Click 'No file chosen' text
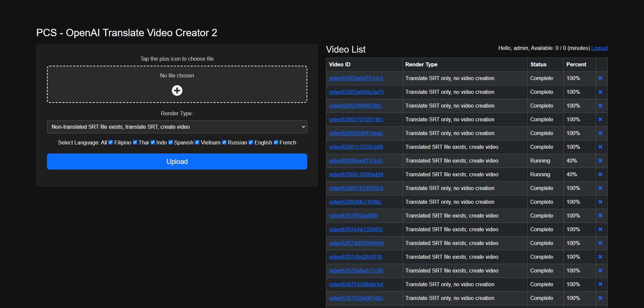The height and width of the screenshot is (308, 644). (177, 76)
